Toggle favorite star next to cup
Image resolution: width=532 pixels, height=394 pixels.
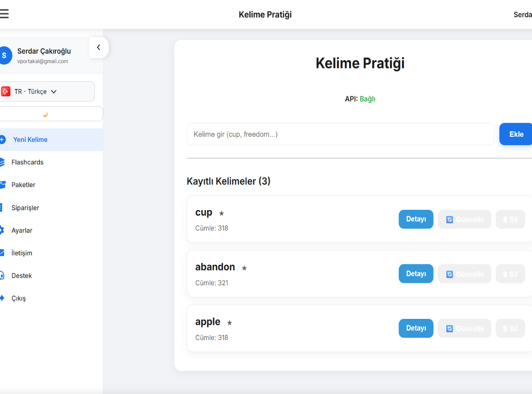pos(222,214)
